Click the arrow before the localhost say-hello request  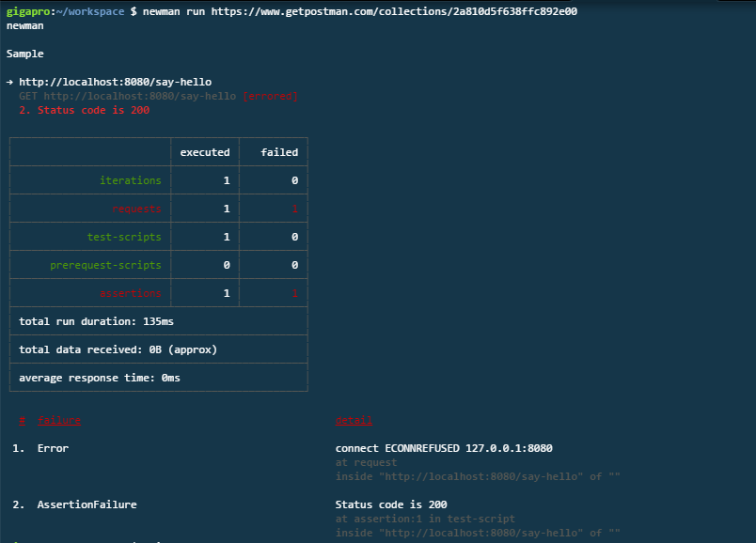pyautogui.click(x=9, y=82)
